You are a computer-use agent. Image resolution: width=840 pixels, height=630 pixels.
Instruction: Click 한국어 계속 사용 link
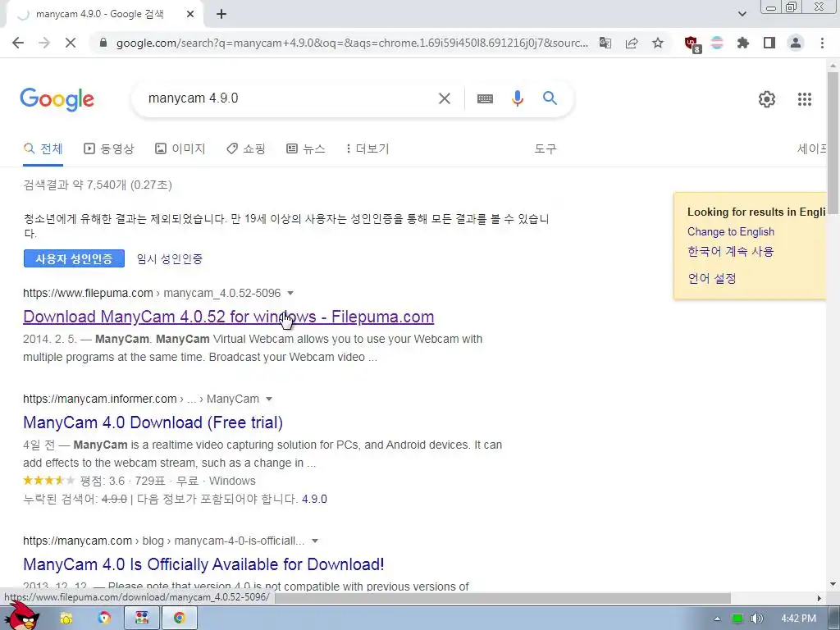click(731, 251)
